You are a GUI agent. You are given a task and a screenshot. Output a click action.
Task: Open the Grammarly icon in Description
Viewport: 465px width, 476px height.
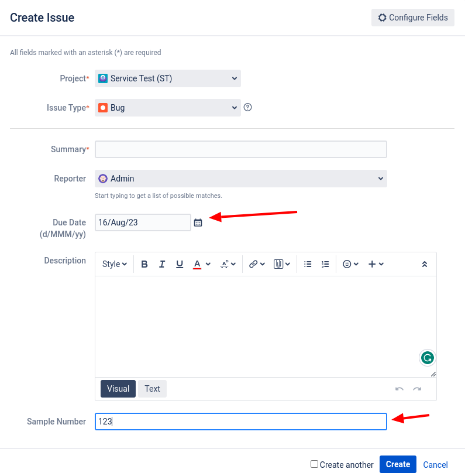(x=428, y=358)
